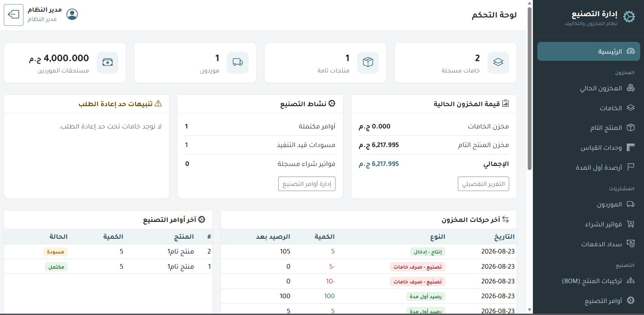Click the مخزن المنتج التام row label

pyautogui.click(x=483, y=145)
